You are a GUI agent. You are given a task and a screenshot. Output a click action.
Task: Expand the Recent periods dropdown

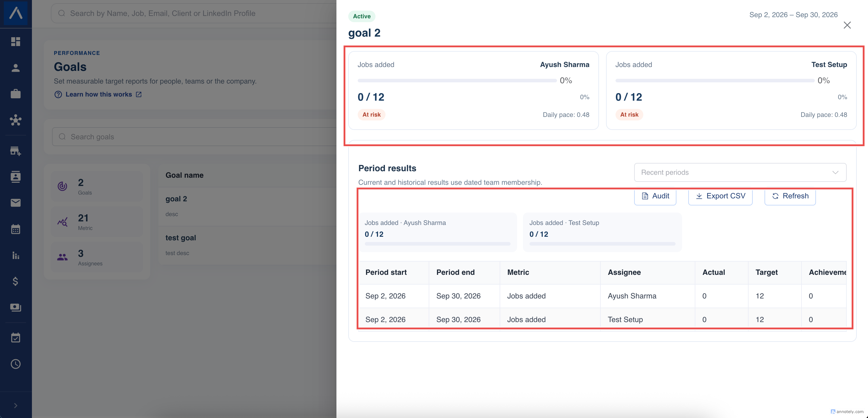coord(740,172)
